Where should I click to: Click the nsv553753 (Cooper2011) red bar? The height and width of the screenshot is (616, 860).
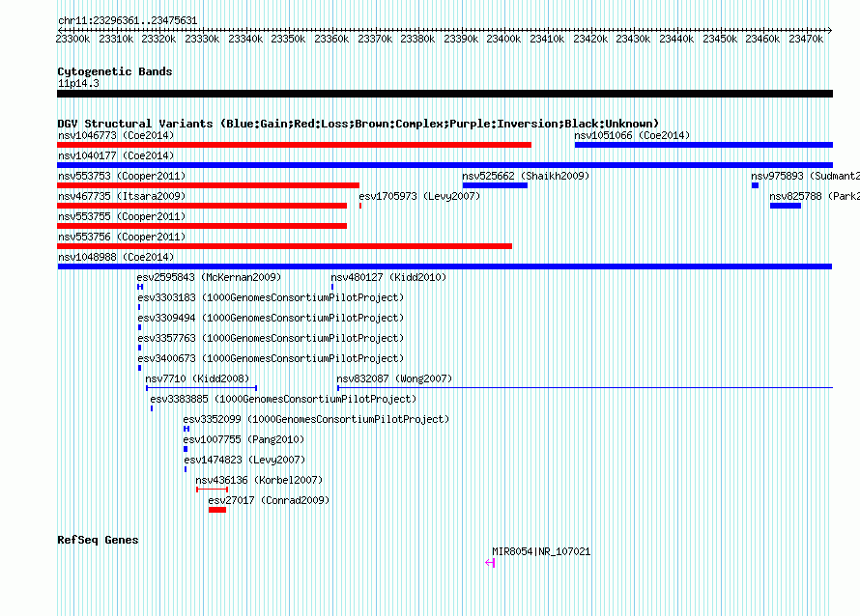208,185
